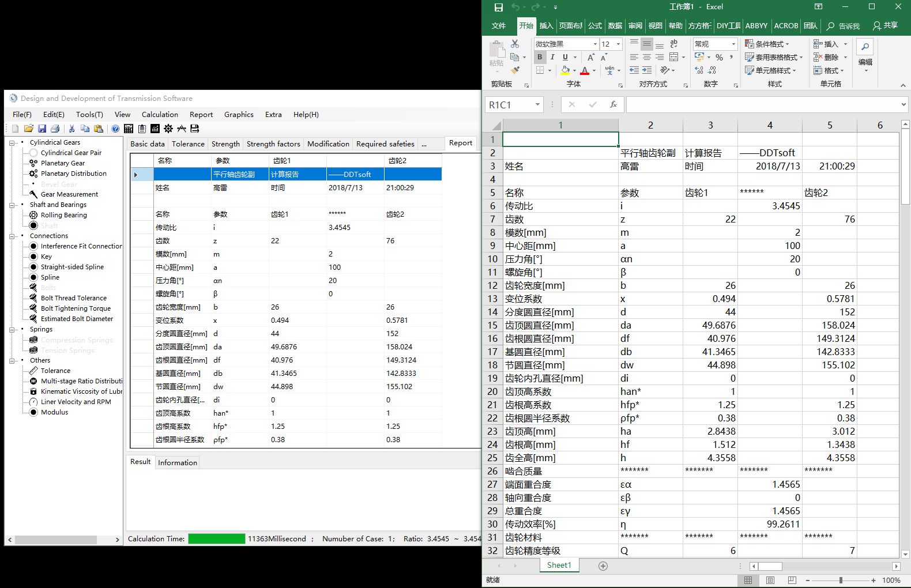Click the Paste icon in DDTsoft toolbar
The height and width of the screenshot is (588, 911).
tap(99, 129)
